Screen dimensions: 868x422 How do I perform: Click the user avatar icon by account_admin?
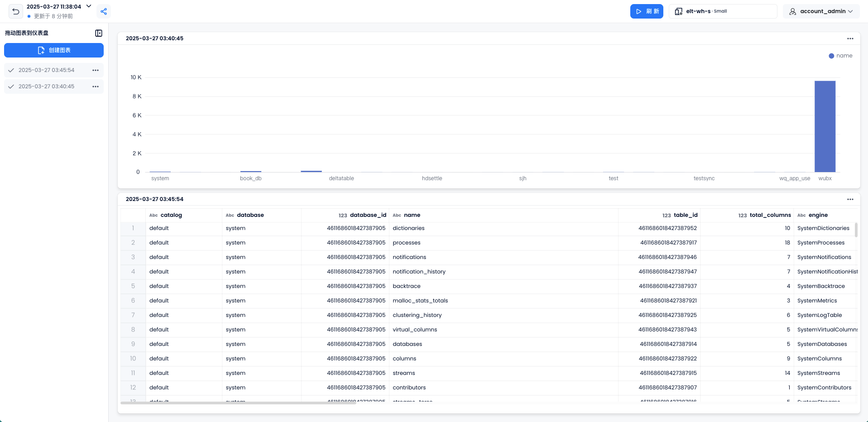pyautogui.click(x=792, y=11)
